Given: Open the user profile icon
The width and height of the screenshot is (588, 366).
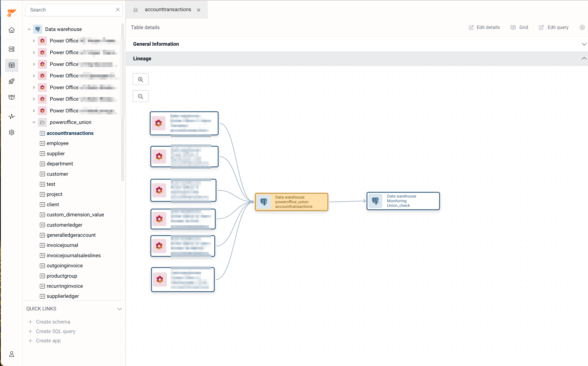Looking at the screenshot, I should click(x=12, y=354).
